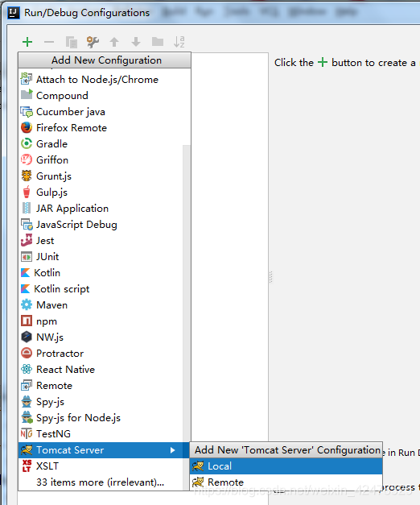Click the IntelliJ IDEA title bar logo
The image size is (420, 505).
(x=14, y=13)
